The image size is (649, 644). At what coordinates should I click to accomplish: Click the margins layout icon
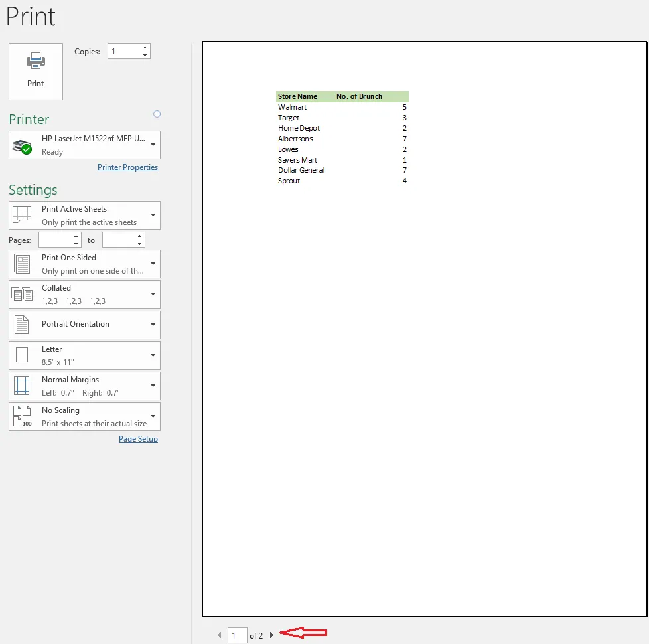tap(21, 386)
